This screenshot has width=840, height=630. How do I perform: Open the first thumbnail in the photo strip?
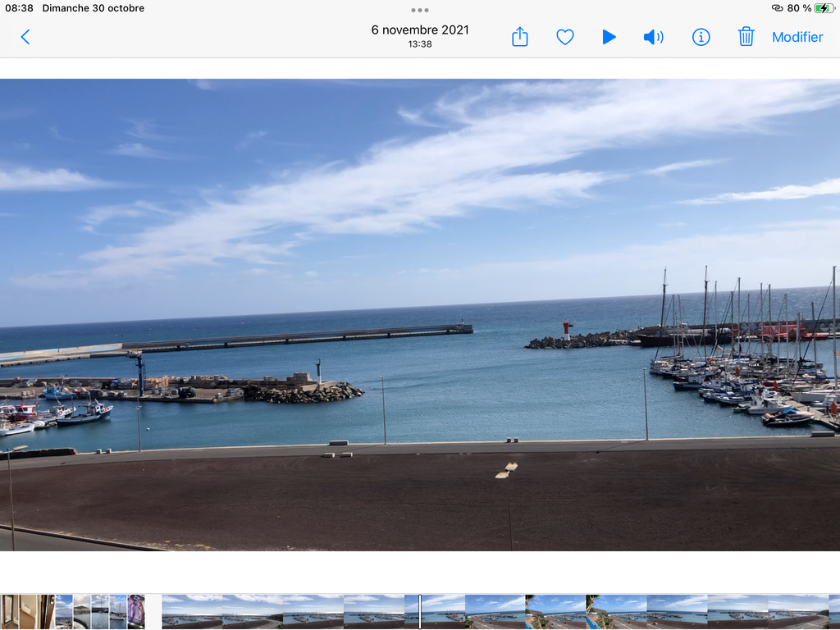point(10,611)
